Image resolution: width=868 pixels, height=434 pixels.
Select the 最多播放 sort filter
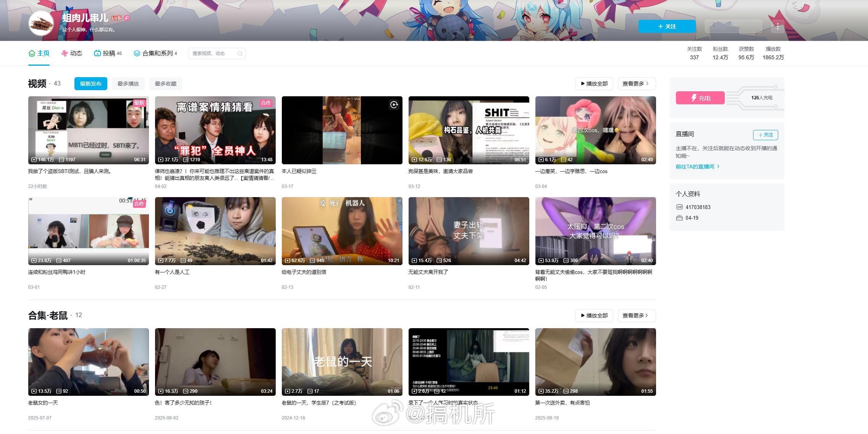[x=128, y=84]
